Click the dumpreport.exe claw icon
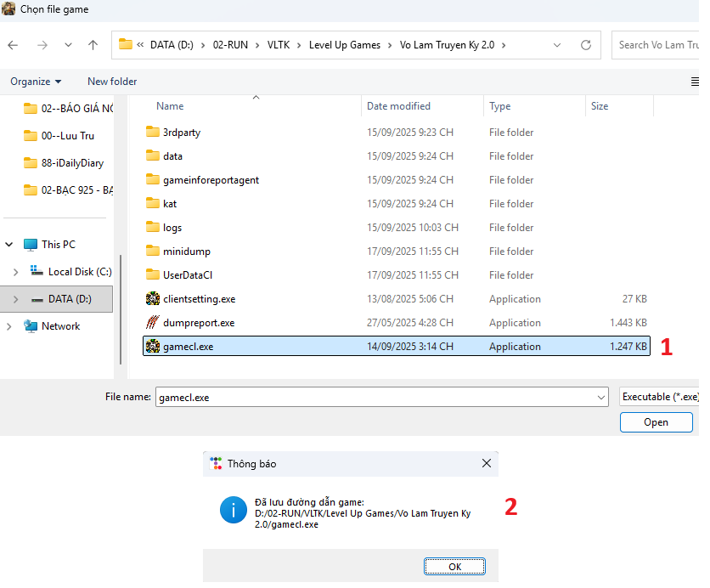The image size is (710, 588). [153, 322]
